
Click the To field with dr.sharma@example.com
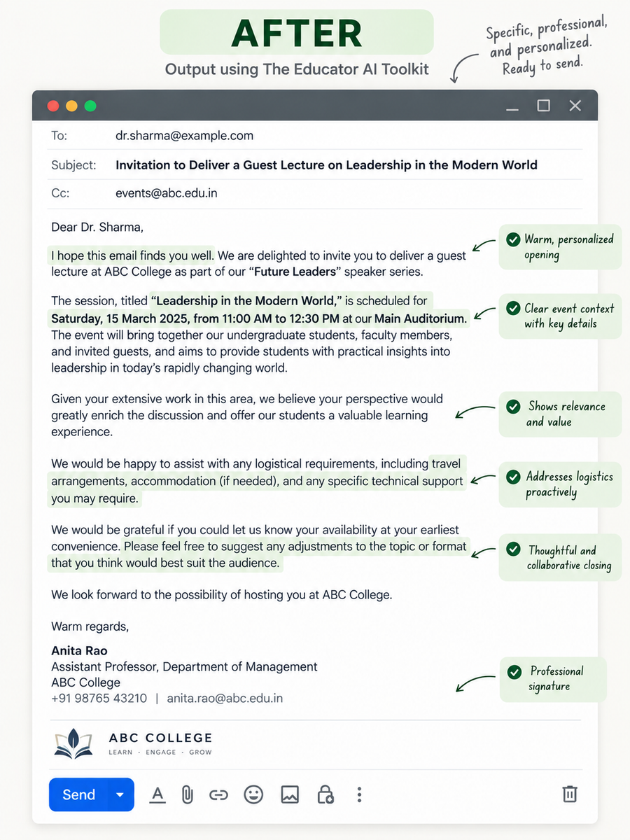click(x=316, y=136)
